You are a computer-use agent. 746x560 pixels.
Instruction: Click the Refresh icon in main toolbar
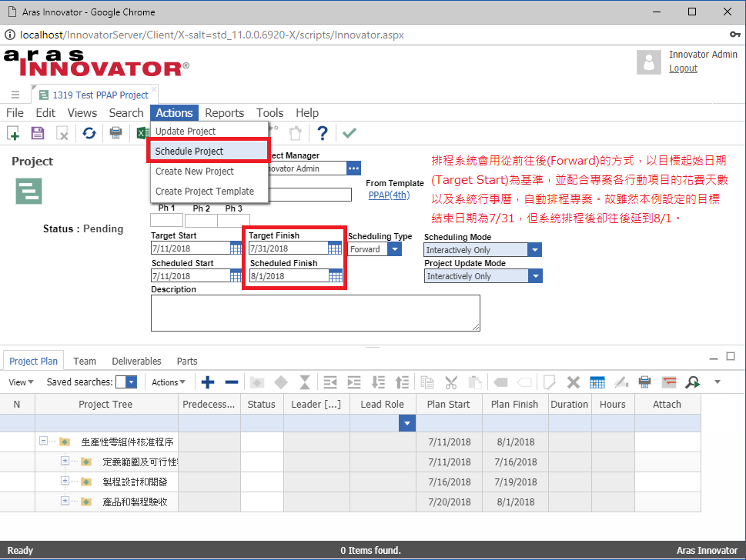click(89, 133)
